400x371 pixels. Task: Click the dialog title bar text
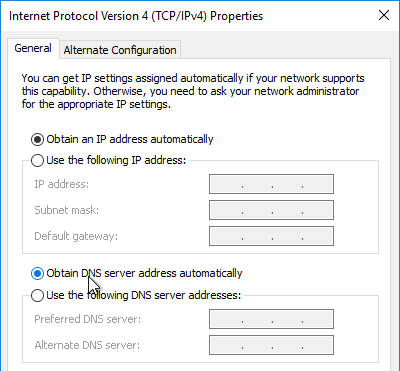(136, 16)
